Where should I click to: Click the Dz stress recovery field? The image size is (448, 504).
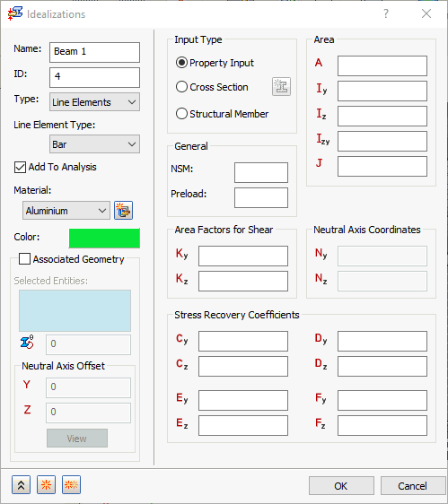point(382,366)
